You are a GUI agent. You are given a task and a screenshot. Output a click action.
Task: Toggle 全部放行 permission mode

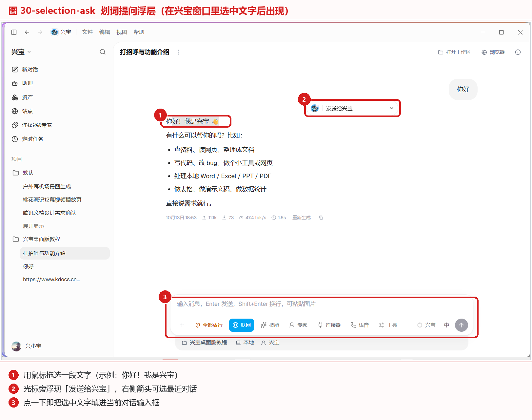pyautogui.click(x=209, y=325)
